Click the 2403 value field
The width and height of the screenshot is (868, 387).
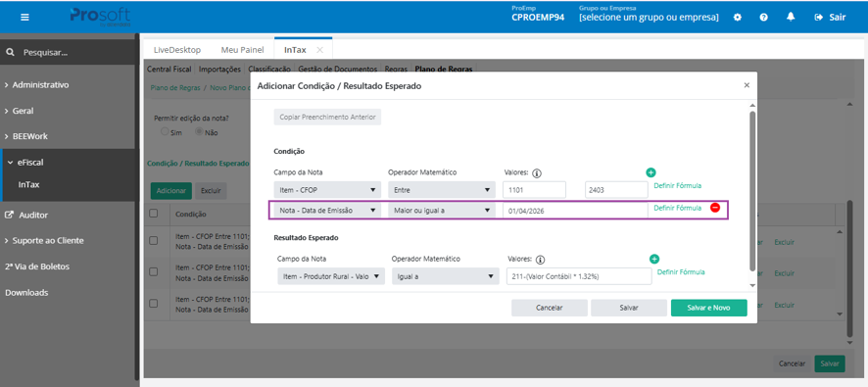click(616, 190)
